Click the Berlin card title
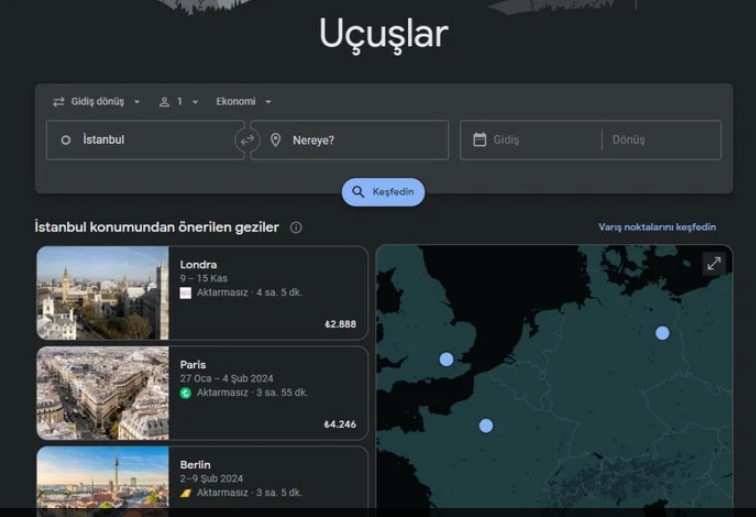Screen dimensions: 756x517 [195, 465]
